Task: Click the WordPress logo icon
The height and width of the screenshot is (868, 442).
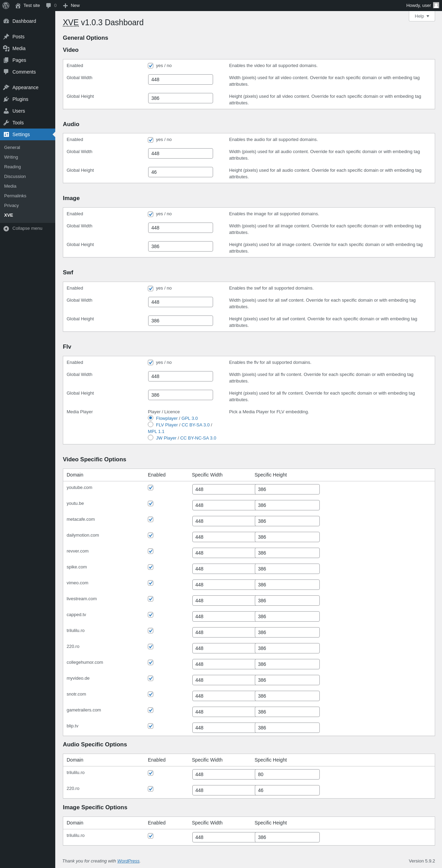Action: click(6, 6)
